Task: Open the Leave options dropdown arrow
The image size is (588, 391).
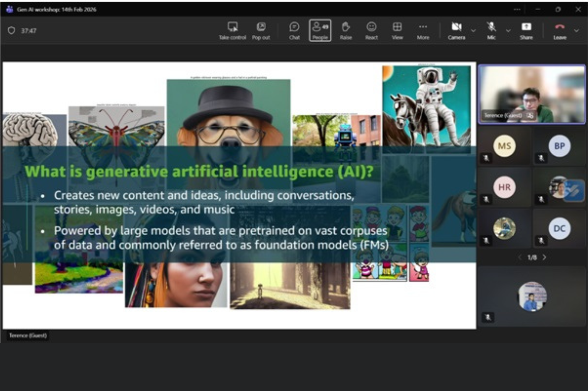Action: (x=577, y=31)
